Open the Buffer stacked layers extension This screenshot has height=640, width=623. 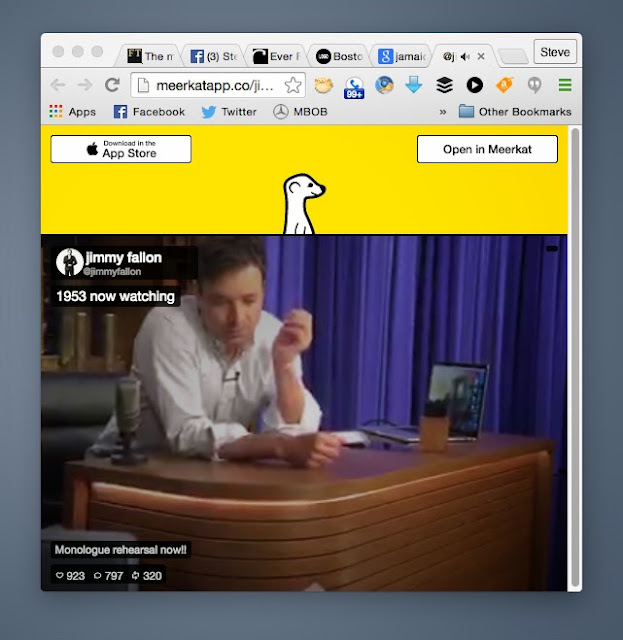point(444,85)
